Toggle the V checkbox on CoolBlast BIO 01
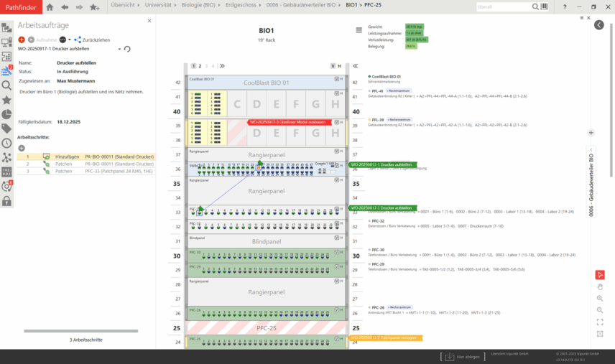 [336, 79]
